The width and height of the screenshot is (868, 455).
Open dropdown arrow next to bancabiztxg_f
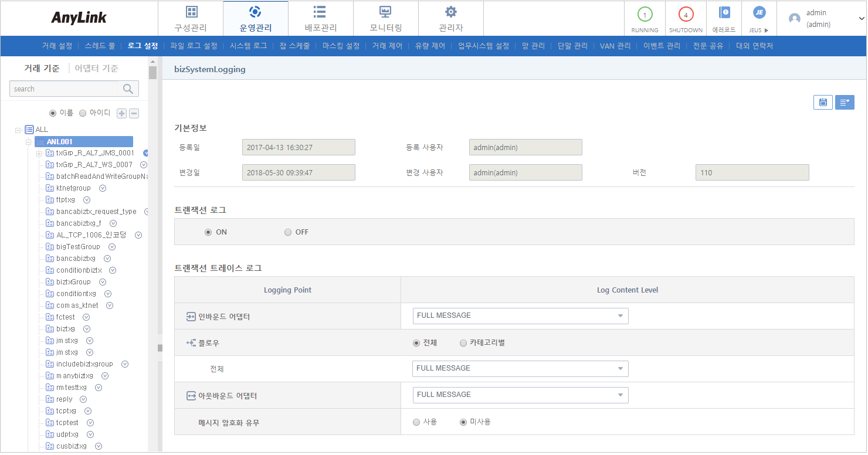[x=113, y=223]
